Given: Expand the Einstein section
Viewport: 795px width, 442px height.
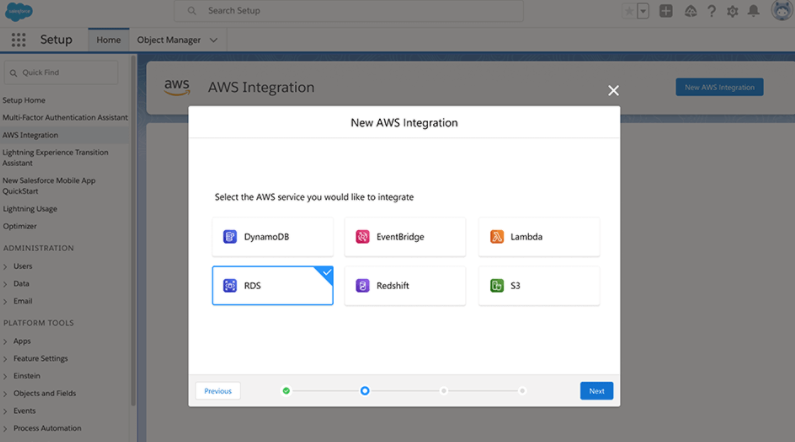Looking at the screenshot, I should [x=5, y=376].
